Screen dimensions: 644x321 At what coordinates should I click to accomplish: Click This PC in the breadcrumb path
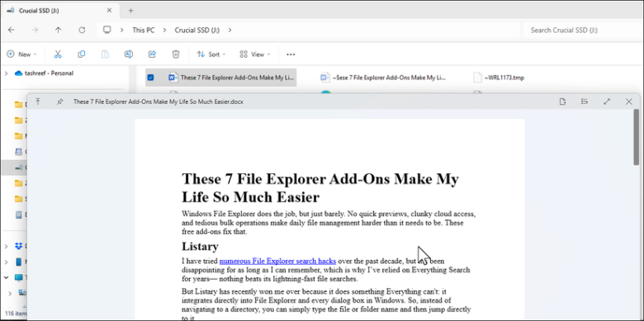coord(144,30)
